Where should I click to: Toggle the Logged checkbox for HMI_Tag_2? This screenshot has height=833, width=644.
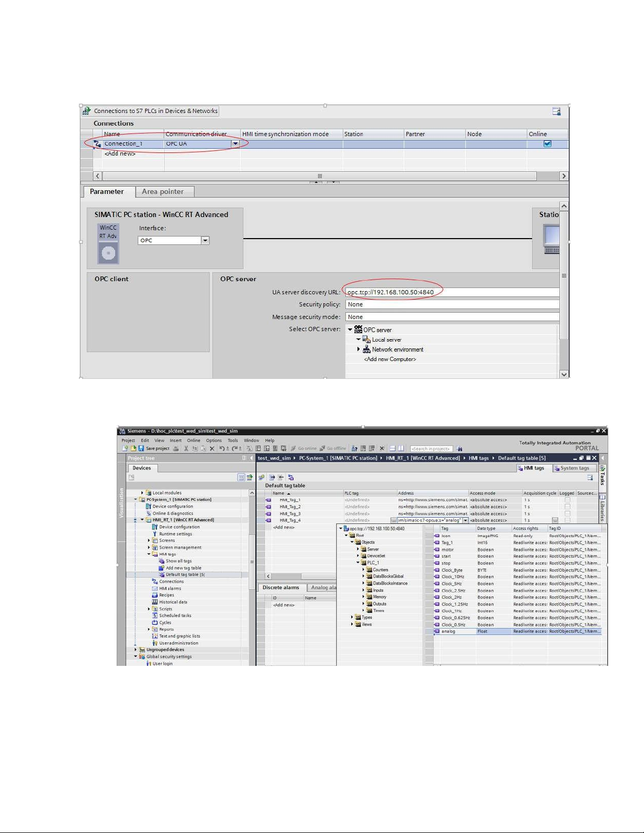coord(567,507)
